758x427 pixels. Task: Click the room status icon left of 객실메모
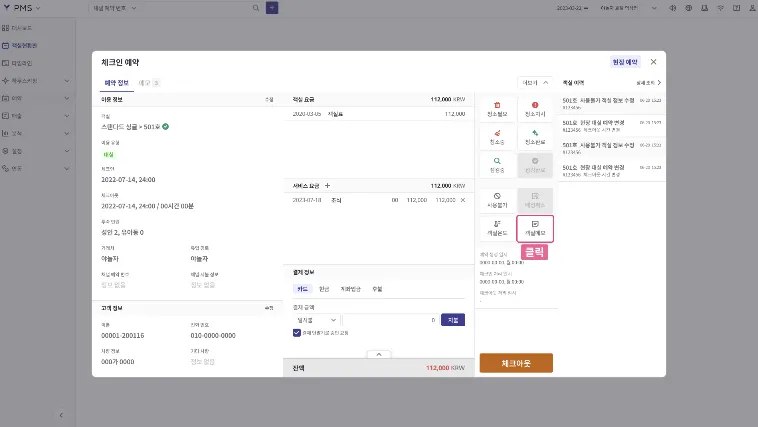pyautogui.click(x=497, y=228)
